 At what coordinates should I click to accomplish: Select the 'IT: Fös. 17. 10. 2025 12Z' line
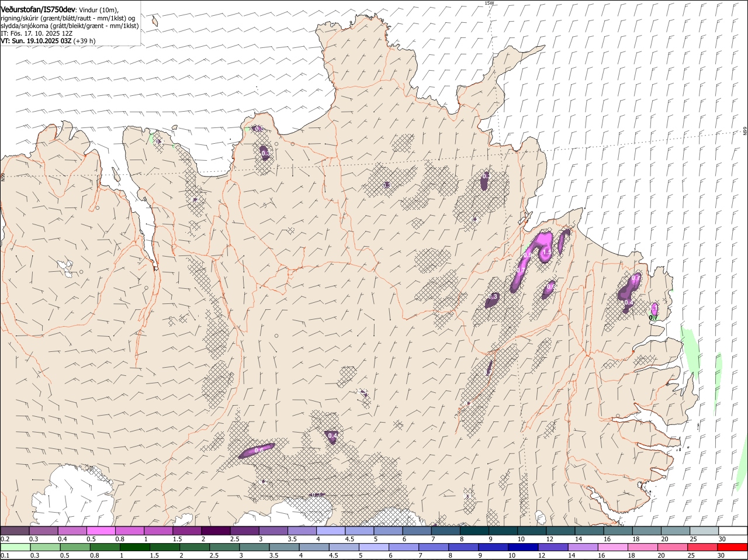(37, 33)
